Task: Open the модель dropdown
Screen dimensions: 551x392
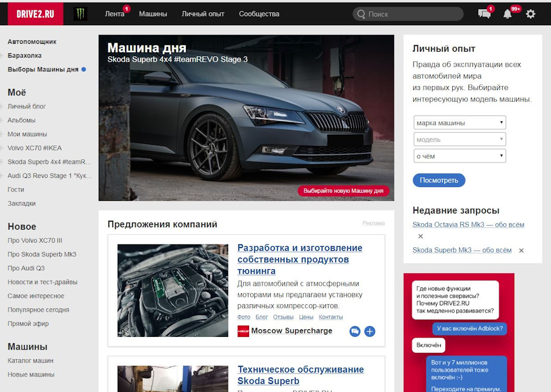Action: coord(460,139)
